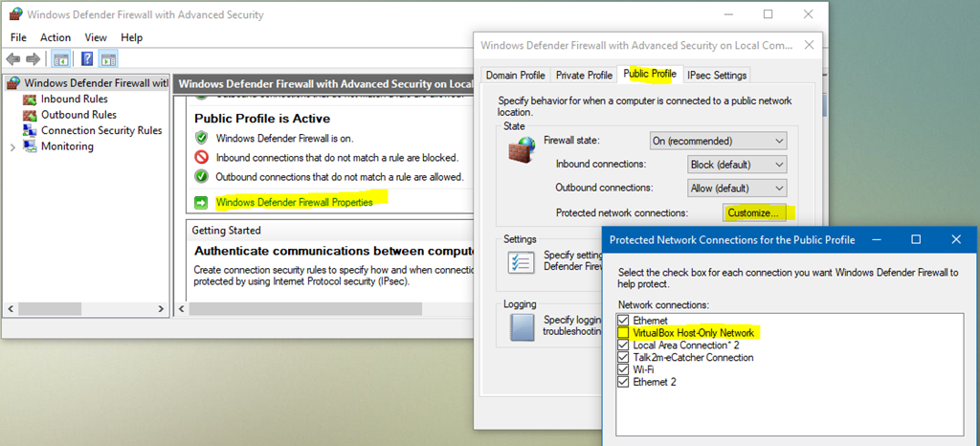
Task: Click the Back arrow toolbar icon
Action: (x=13, y=59)
